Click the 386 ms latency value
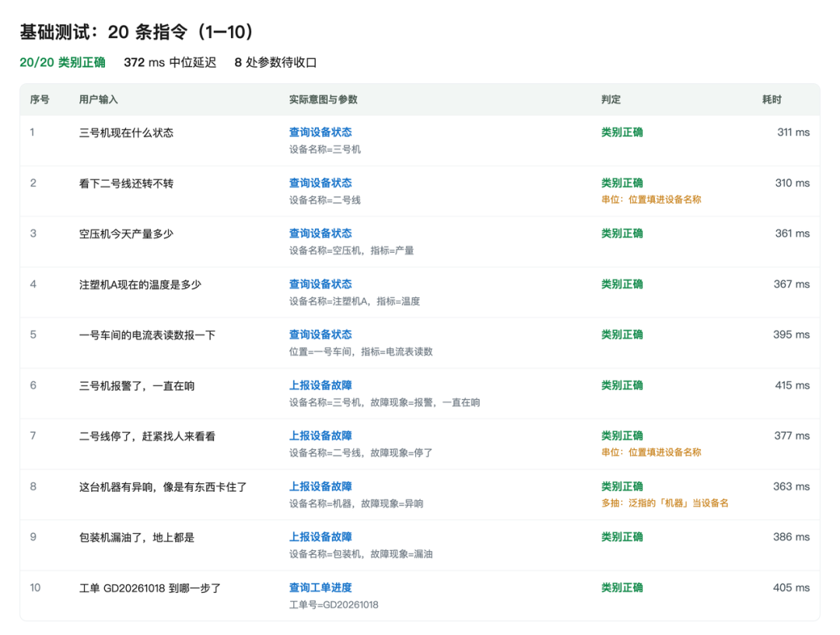The width and height of the screenshot is (840, 635). 791,538
